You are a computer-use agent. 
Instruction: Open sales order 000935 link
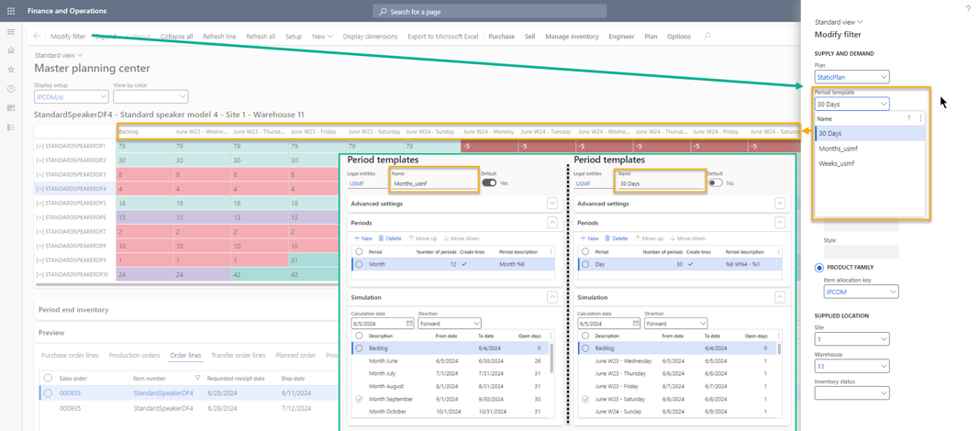pos(70,392)
